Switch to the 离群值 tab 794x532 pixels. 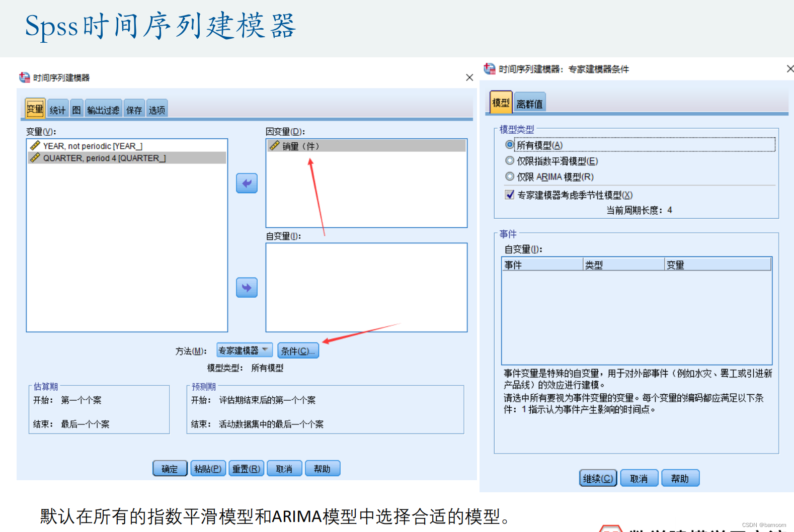tap(529, 104)
